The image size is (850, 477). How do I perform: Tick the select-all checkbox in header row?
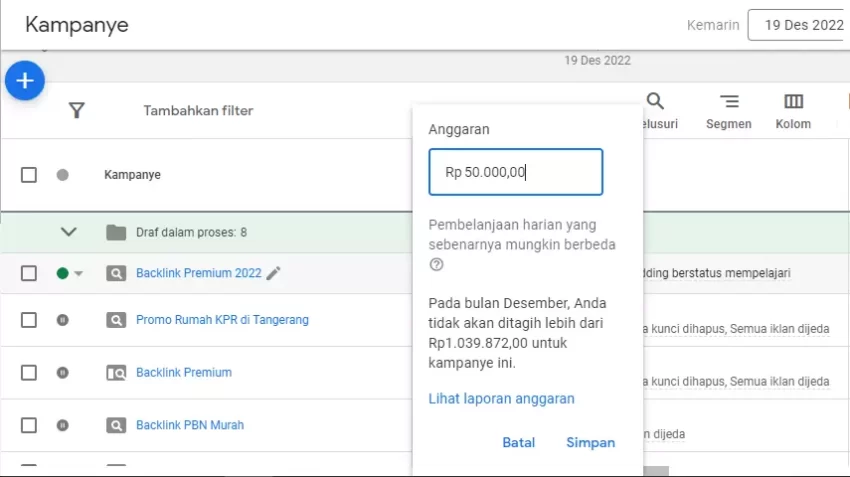(29, 175)
